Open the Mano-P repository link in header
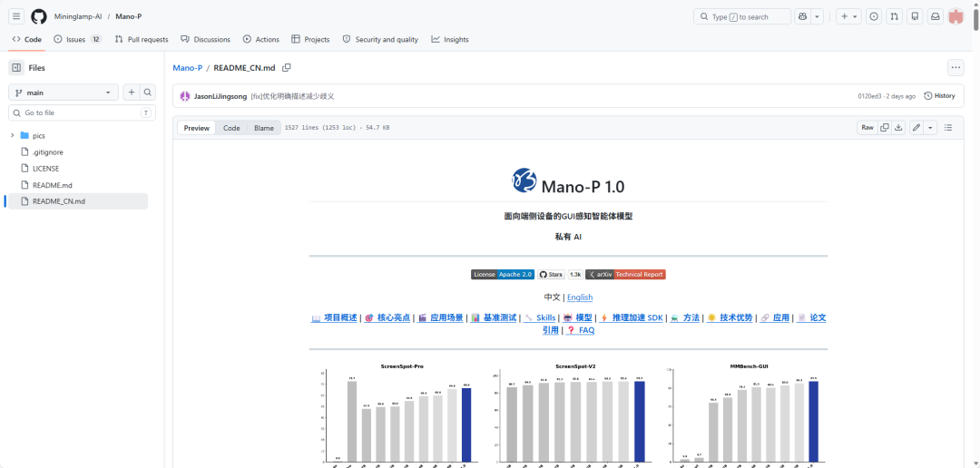980x468 pixels. pyautogui.click(x=130, y=17)
